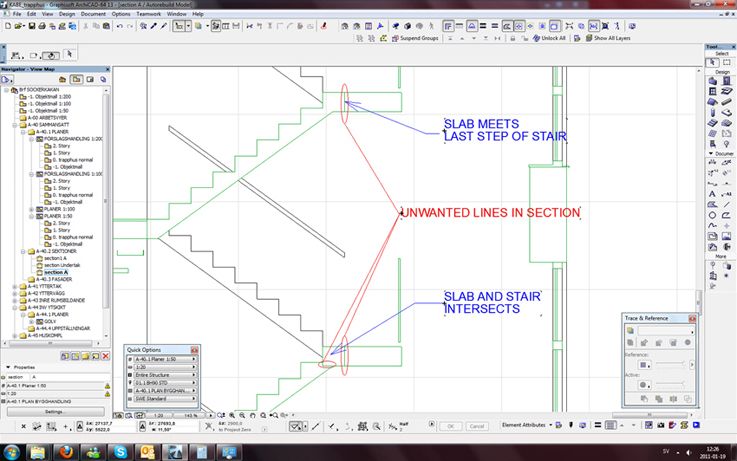Click the A-40.3 FASADER tree item

(x=50, y=279)
